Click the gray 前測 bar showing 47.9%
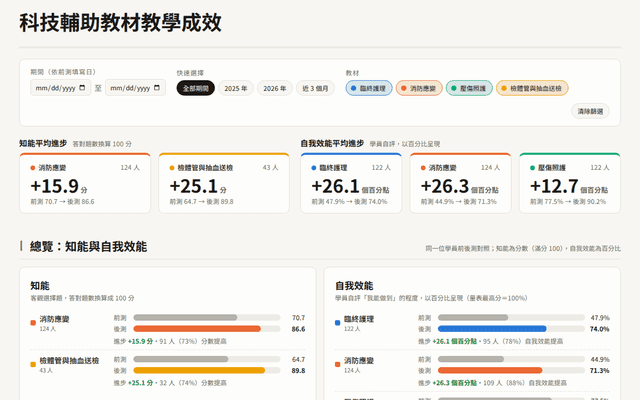 click(473, 318)
